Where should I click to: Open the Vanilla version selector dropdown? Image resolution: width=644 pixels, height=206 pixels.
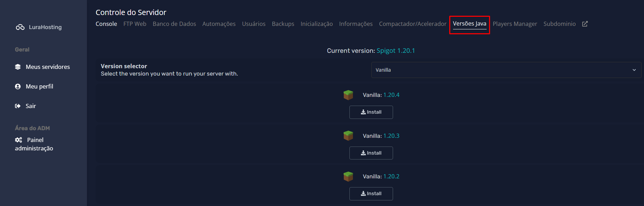[x=506, y=70]
